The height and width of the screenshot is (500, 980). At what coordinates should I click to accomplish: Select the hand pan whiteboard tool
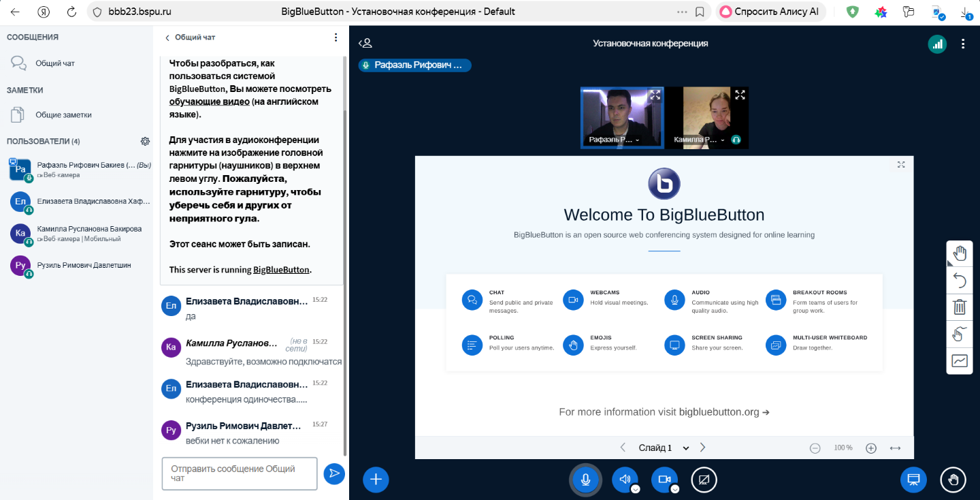(x=960, y=253)
